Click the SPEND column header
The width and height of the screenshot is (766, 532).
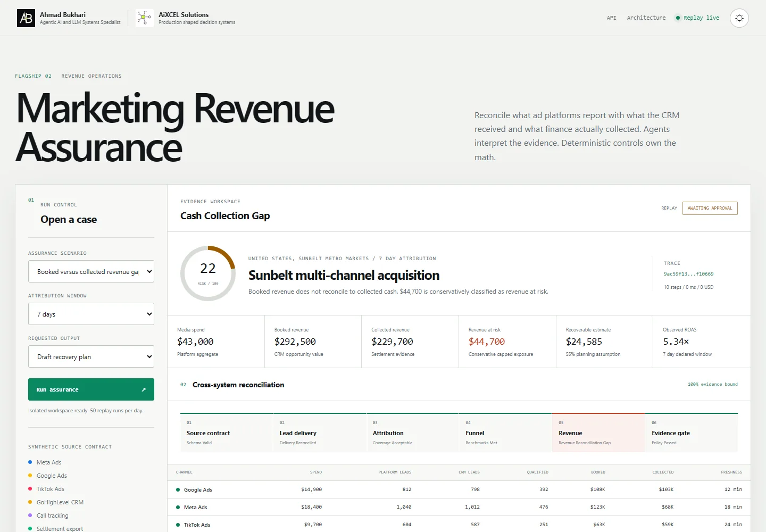pyautogui.click(x=316, y=472)
